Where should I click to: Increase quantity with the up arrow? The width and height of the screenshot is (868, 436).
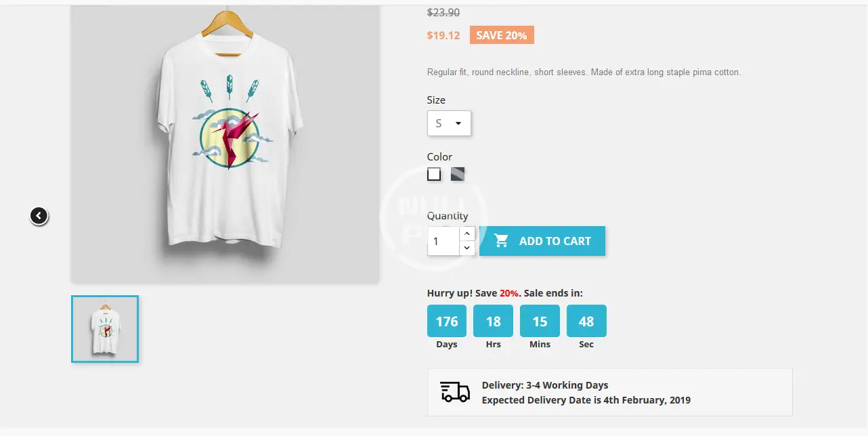click(x=467, y=234)
